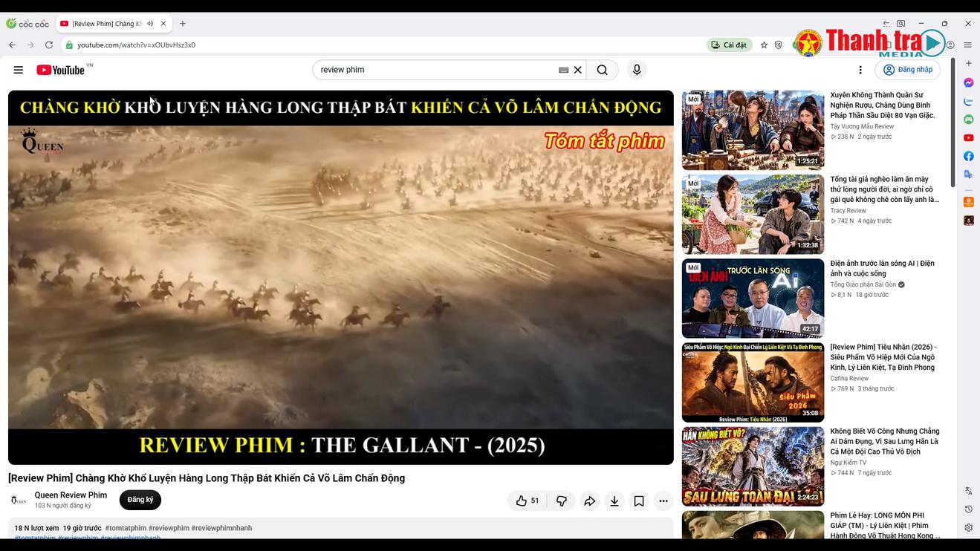Open YouTube settings three-dot menu

coord(860,70)
